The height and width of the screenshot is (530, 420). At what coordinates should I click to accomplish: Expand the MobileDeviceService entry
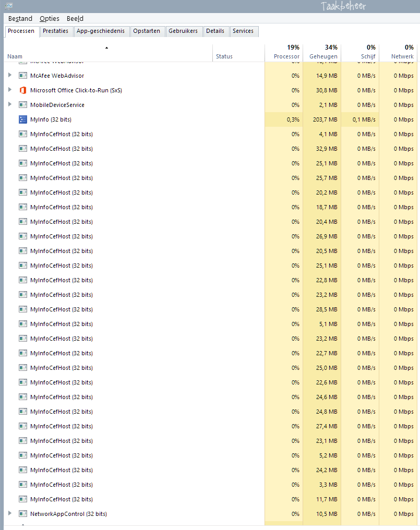(9, 104)
